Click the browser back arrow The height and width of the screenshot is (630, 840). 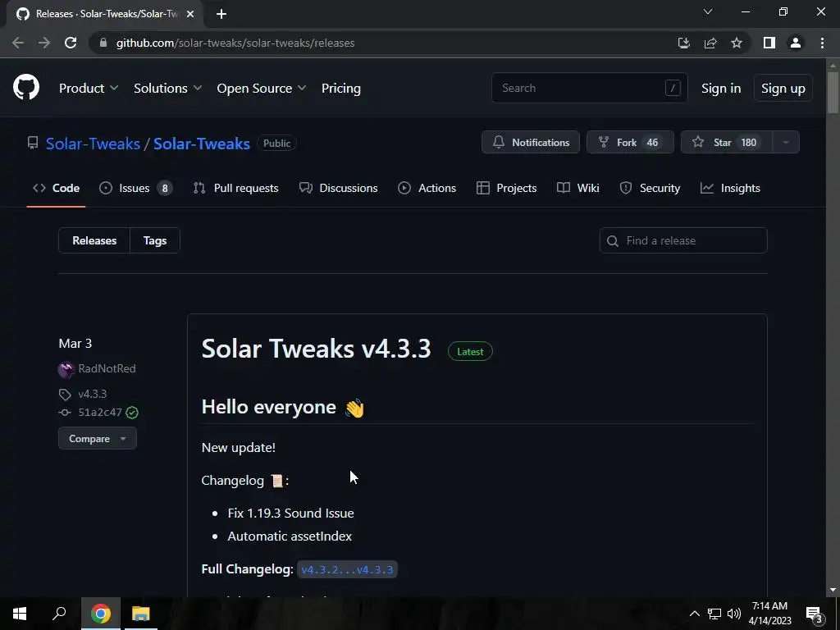pos(18,43)
